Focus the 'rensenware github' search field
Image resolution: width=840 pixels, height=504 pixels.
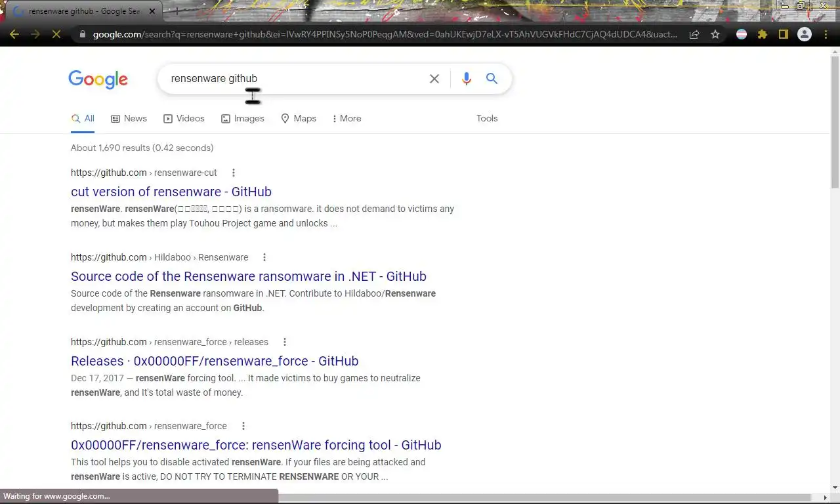point(295,79)
